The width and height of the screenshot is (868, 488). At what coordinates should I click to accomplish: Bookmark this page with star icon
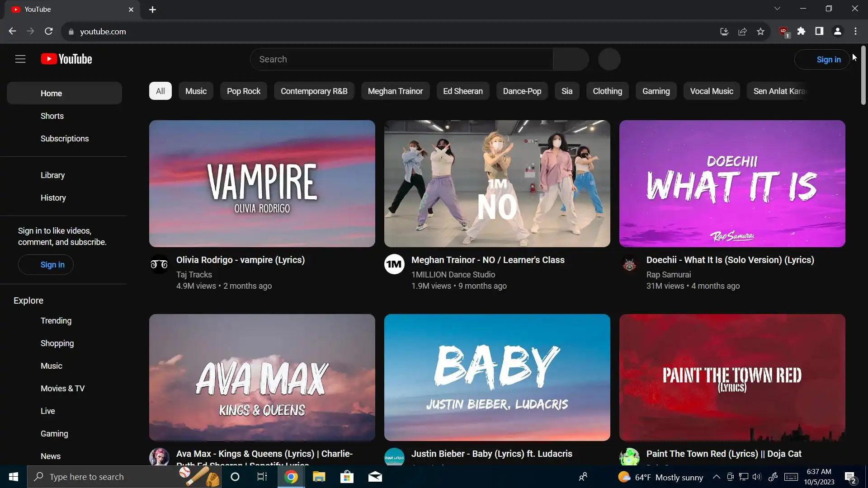coord(760,32)
